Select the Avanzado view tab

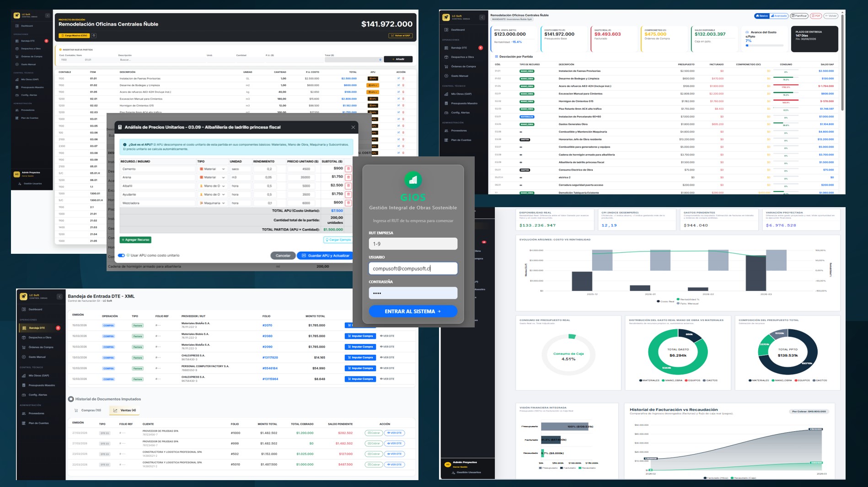coord(779,16)
